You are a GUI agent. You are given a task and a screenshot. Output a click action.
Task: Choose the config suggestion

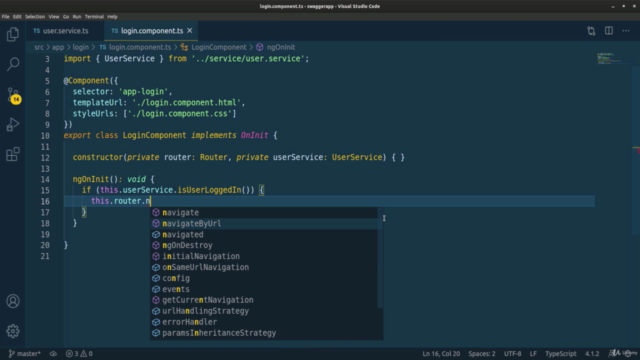click(x=264, y=278)
